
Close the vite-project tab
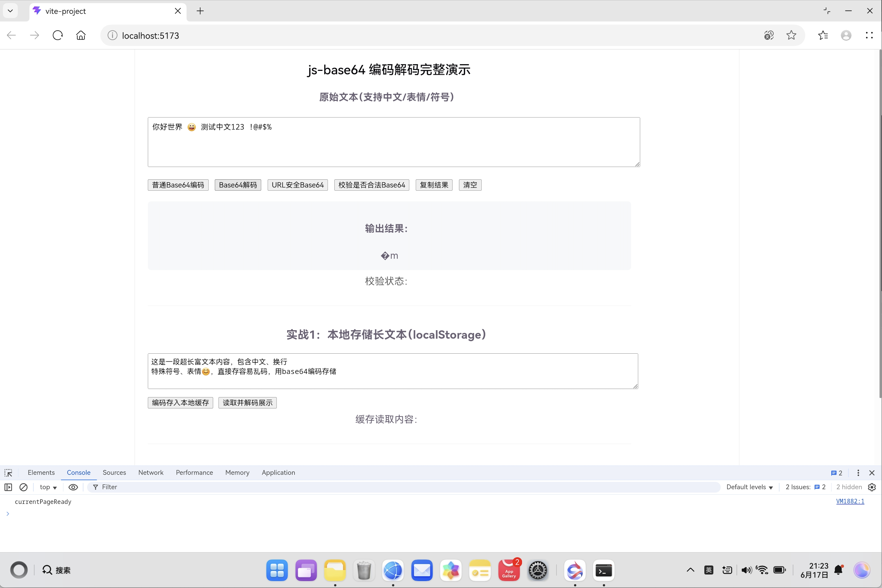178,11
